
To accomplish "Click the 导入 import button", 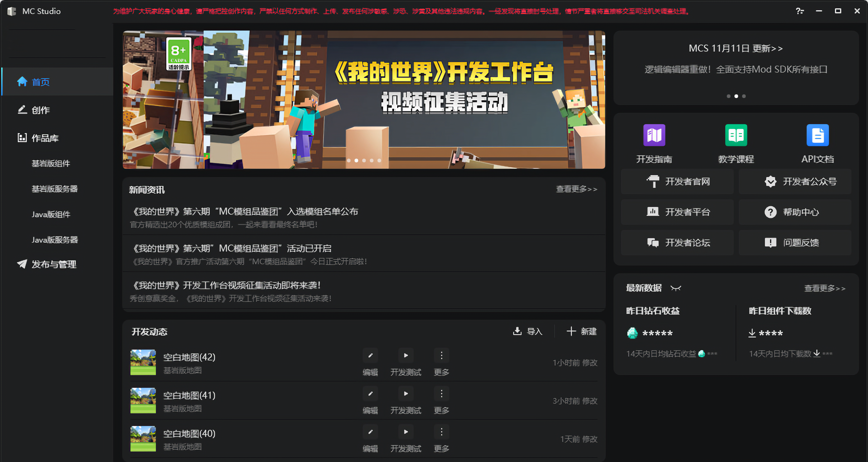I will 528,331.
